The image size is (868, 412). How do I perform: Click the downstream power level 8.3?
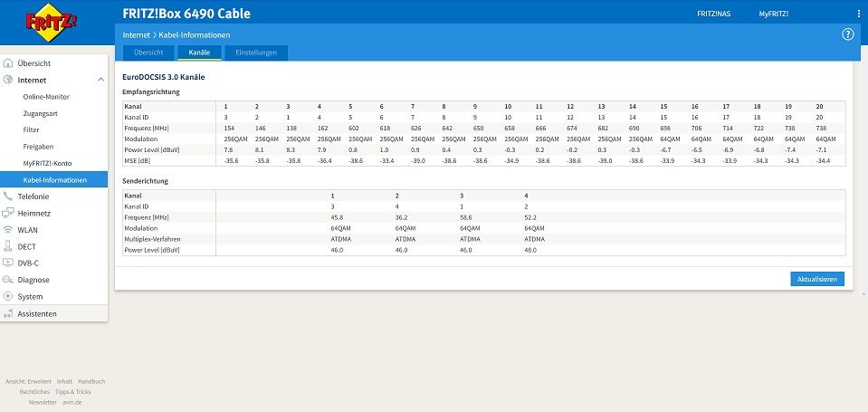(290, 150)
